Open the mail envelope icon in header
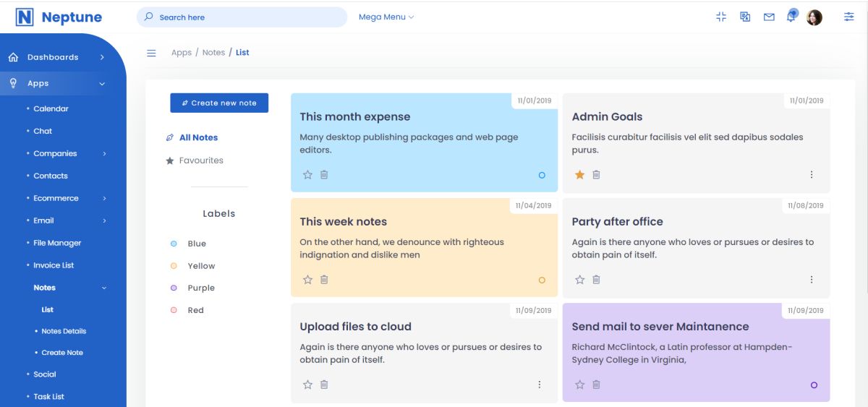 769,17
